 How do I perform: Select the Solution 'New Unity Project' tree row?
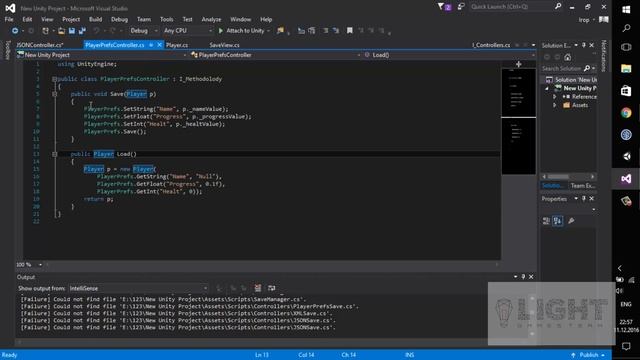(x=569, y=80)
